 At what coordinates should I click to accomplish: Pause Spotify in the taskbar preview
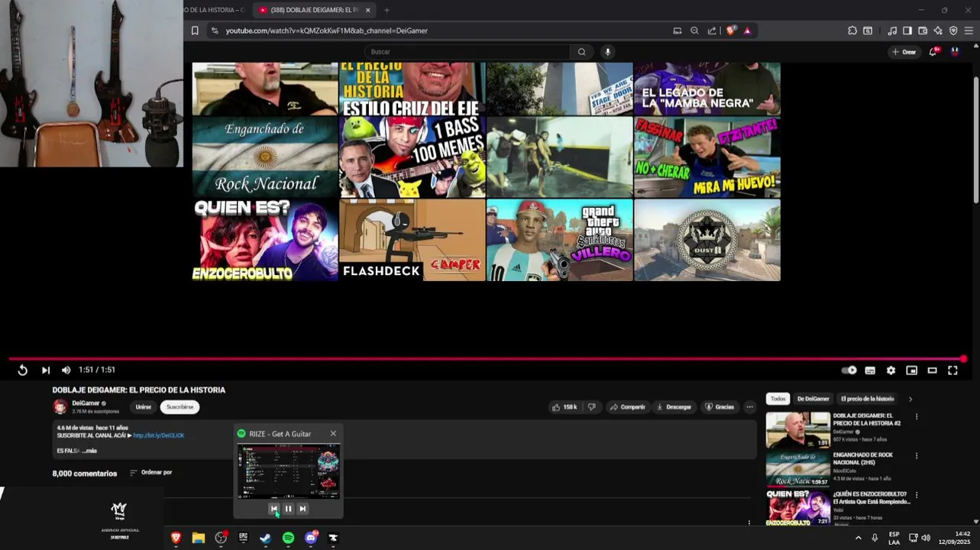[288, 508]
